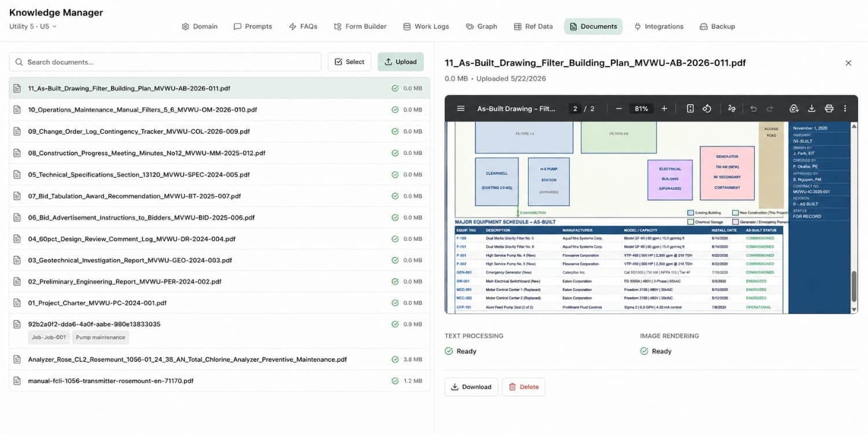This screenshot has width=868, height=434.
Task: Click the Text Processing ready check icon
Action: point(448,351)
